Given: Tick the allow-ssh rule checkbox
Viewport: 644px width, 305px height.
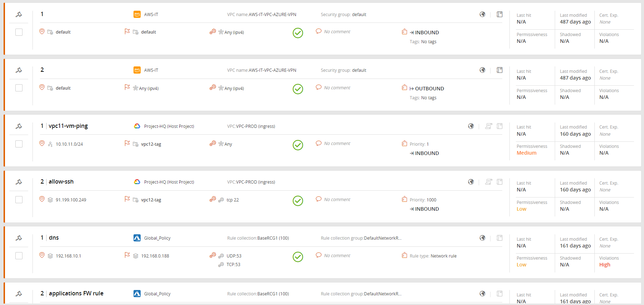Looking at the screenshot, I should tap(19, 200).
